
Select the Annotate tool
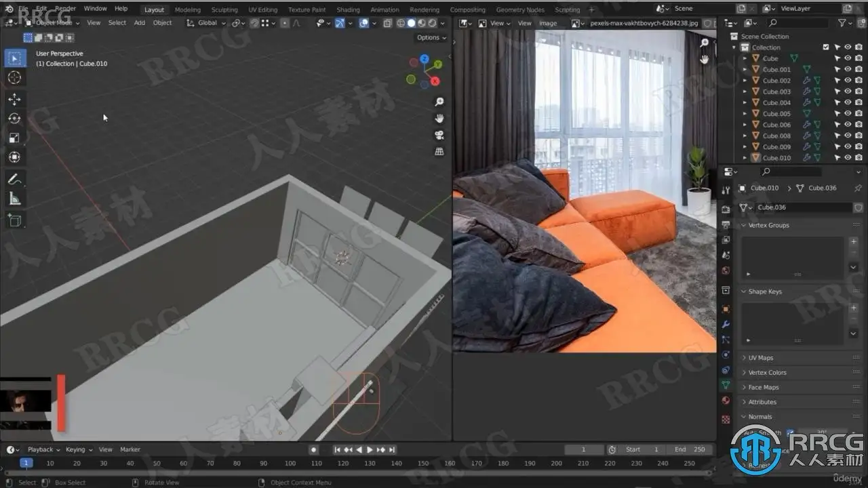(14, 180)
